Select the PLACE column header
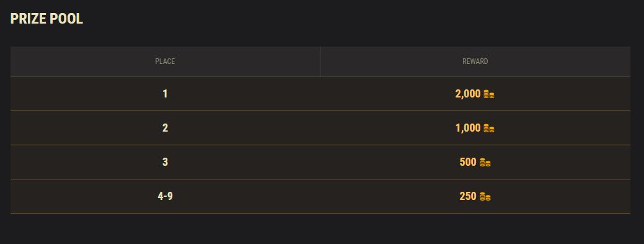 pos(165,61)
